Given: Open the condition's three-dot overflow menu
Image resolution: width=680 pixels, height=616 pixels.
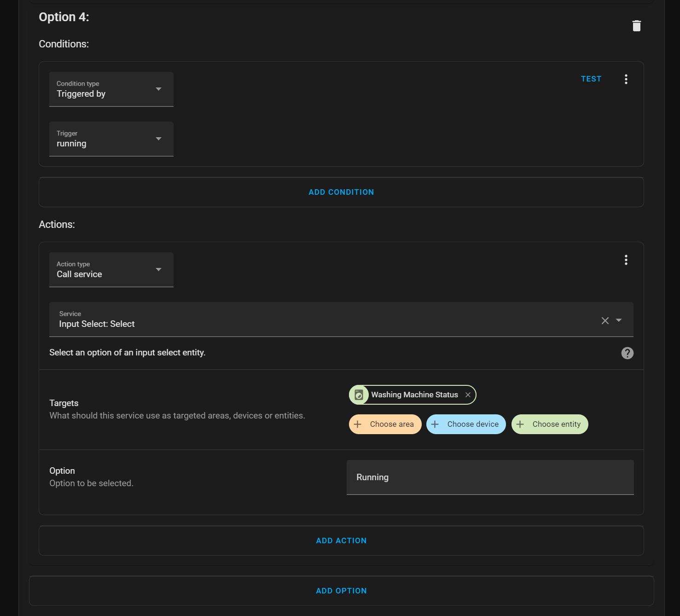Looking at the screenshot, I should (626, 79).
